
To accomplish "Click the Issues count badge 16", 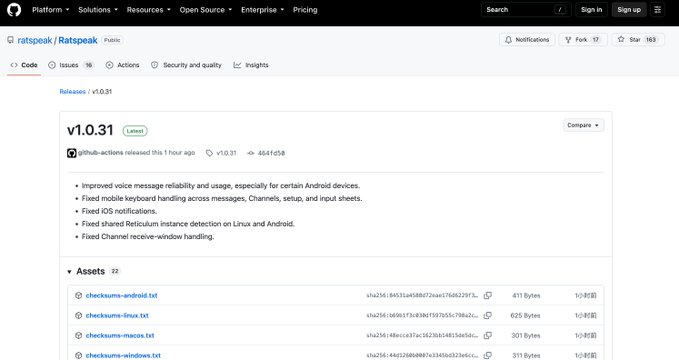I will 89,65.
